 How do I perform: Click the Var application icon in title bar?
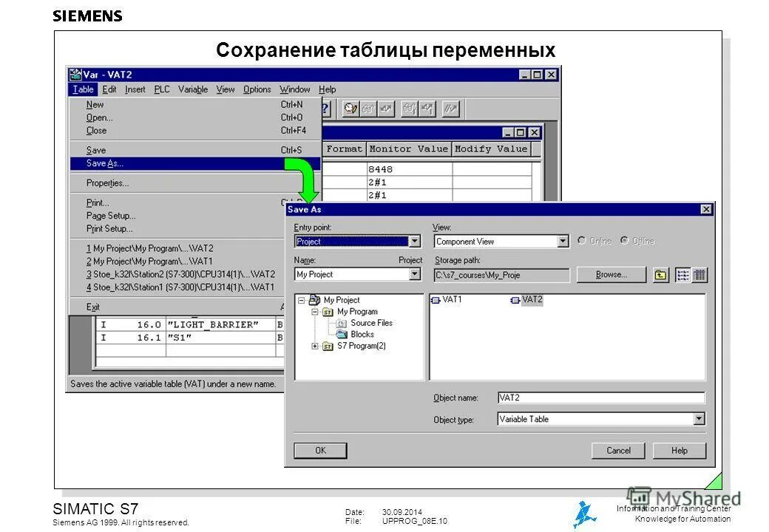click(75, 75)
